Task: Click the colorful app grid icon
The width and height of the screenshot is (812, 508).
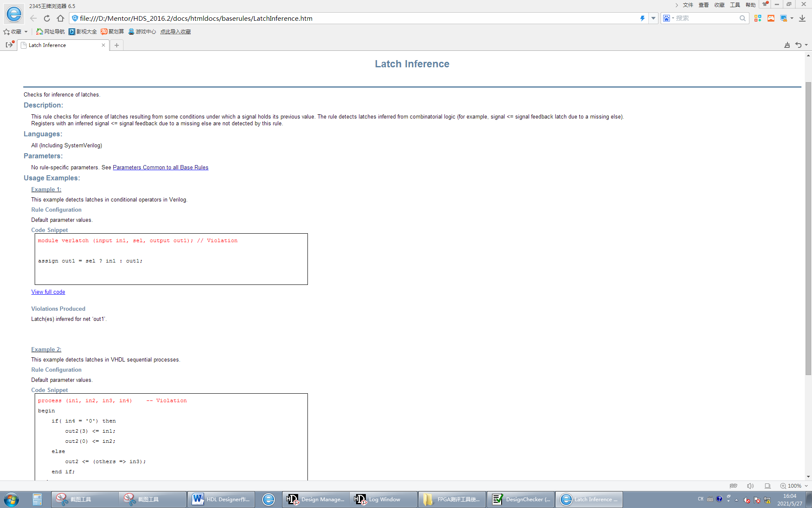Action: pos(757,18)
